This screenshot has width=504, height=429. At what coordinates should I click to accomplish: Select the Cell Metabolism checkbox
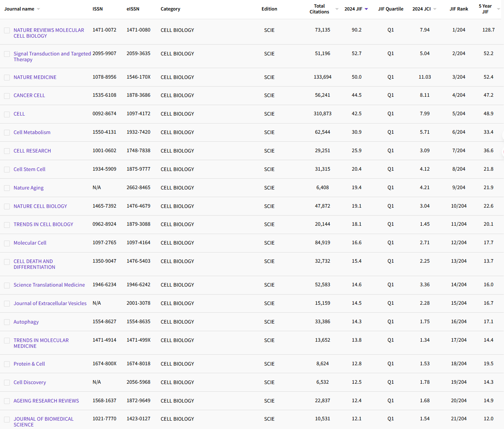[7, 133]
